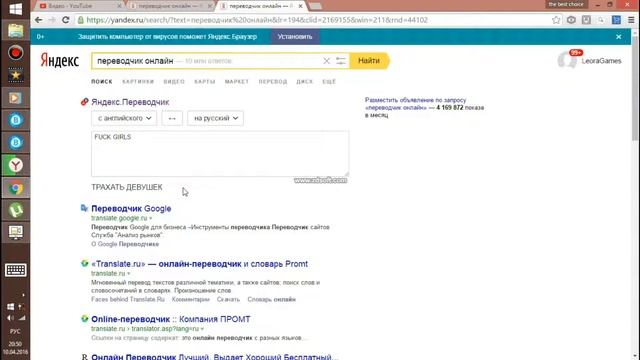Launch Yandex Browser from the taskbar

point(16,165)
